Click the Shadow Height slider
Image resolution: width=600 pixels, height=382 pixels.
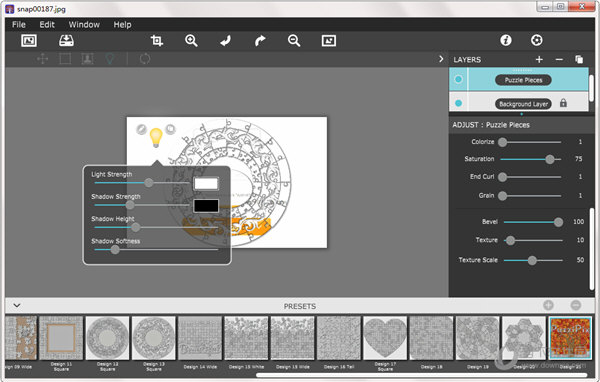(x=156, y=227)
